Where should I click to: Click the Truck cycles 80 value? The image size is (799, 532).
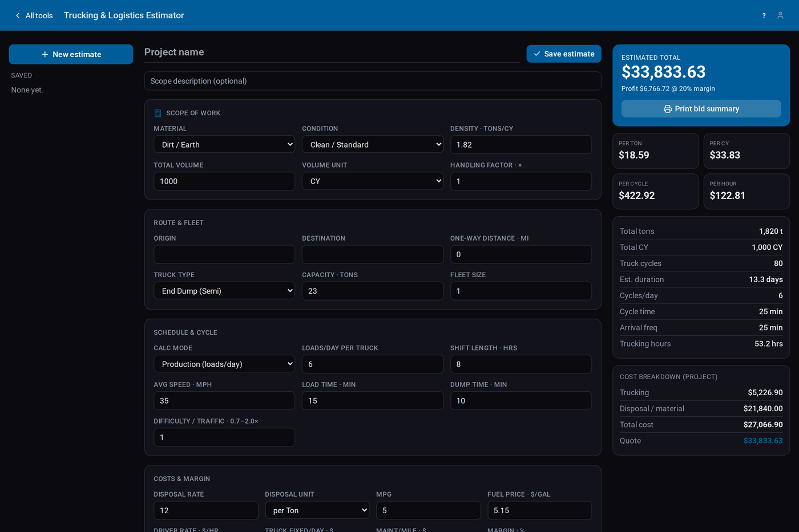point(778,263)
